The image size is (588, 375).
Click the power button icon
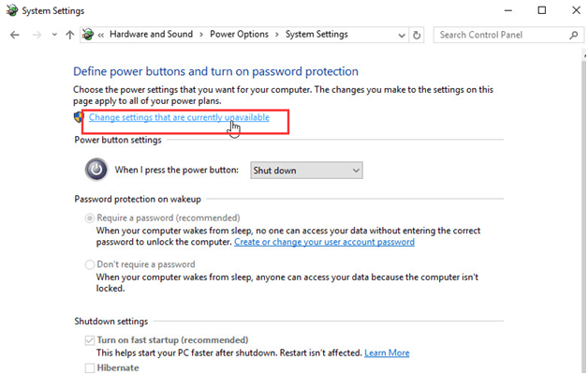96,170
